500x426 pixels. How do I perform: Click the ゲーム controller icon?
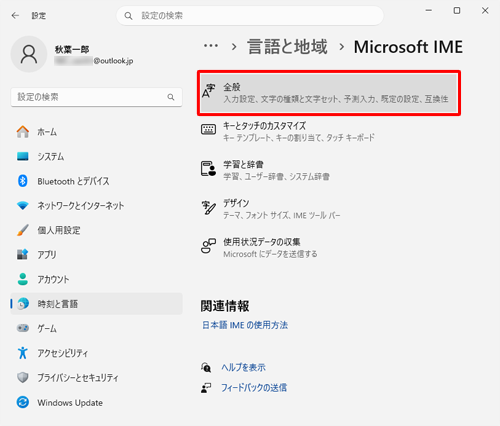click(23, 328)
